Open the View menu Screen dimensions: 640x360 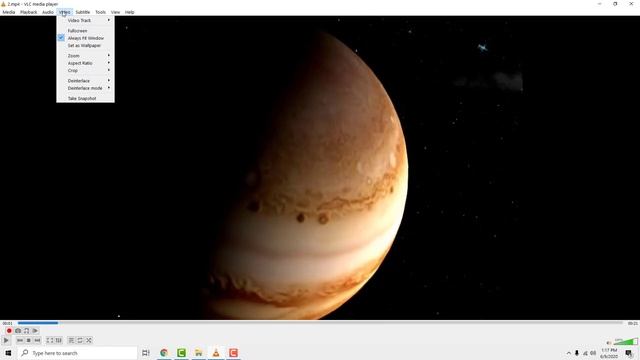[x=116, y=12]
